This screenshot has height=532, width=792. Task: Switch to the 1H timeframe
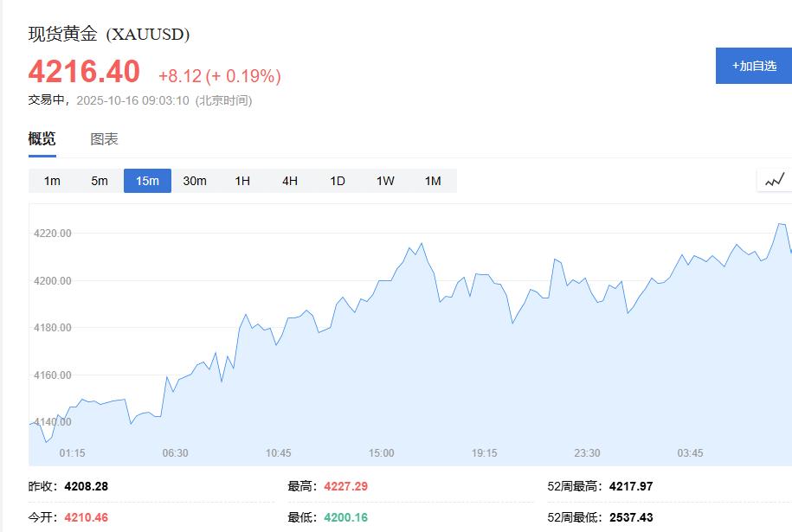tap(241, 181)
